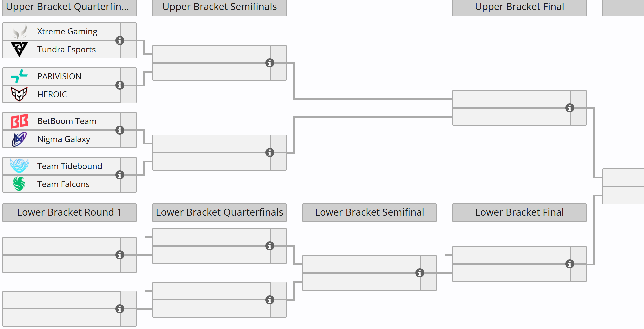Viewport: 644px width, 329px height.
Task: Click the Upper Bracket Semifinals header
Action: tap(219, 7)
